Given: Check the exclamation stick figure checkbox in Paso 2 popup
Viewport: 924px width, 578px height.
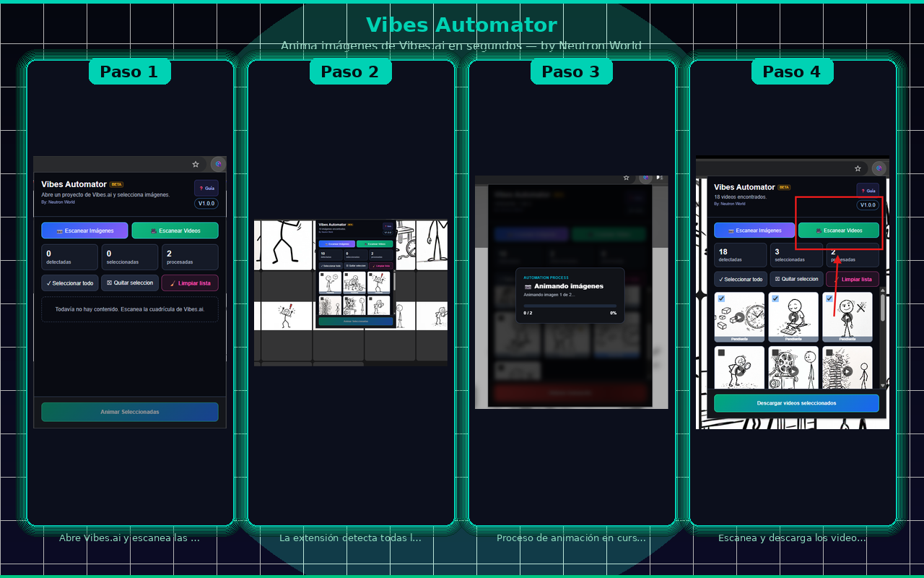Looking at the screenshot, I should (370, 275).
